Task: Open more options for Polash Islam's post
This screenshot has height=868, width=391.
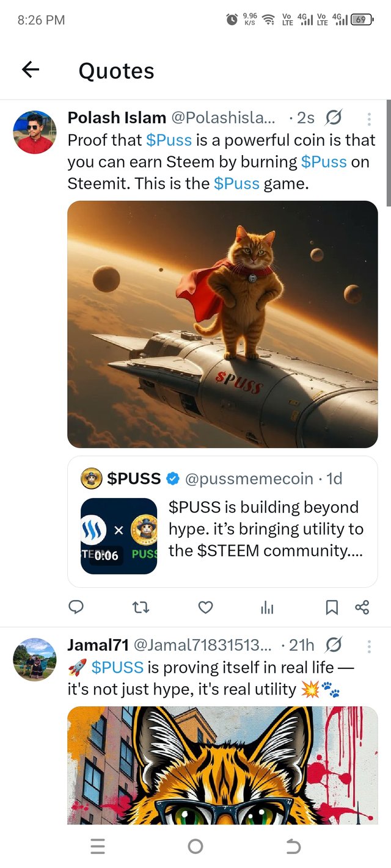Action: [368, 118]
